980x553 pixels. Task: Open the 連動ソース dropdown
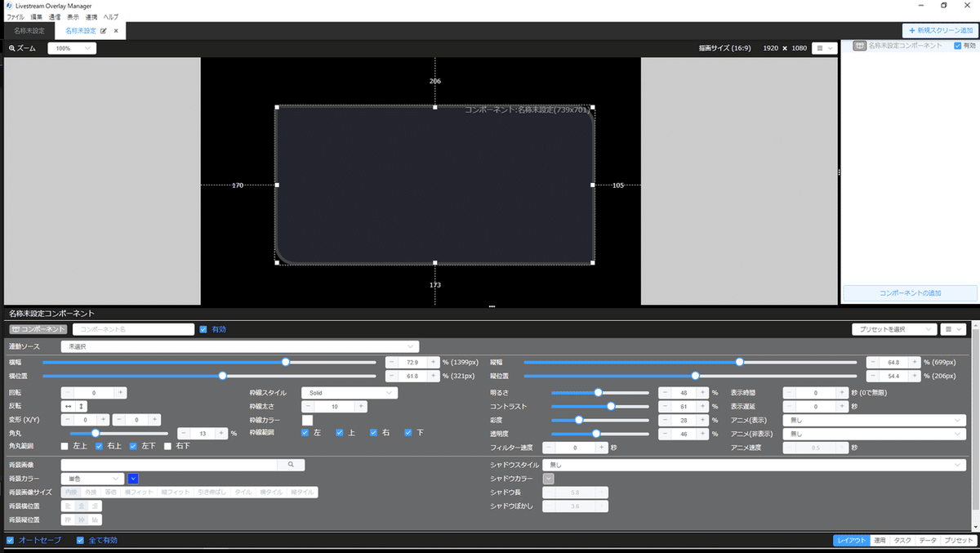pyautogui.click(x=241, y=346)
